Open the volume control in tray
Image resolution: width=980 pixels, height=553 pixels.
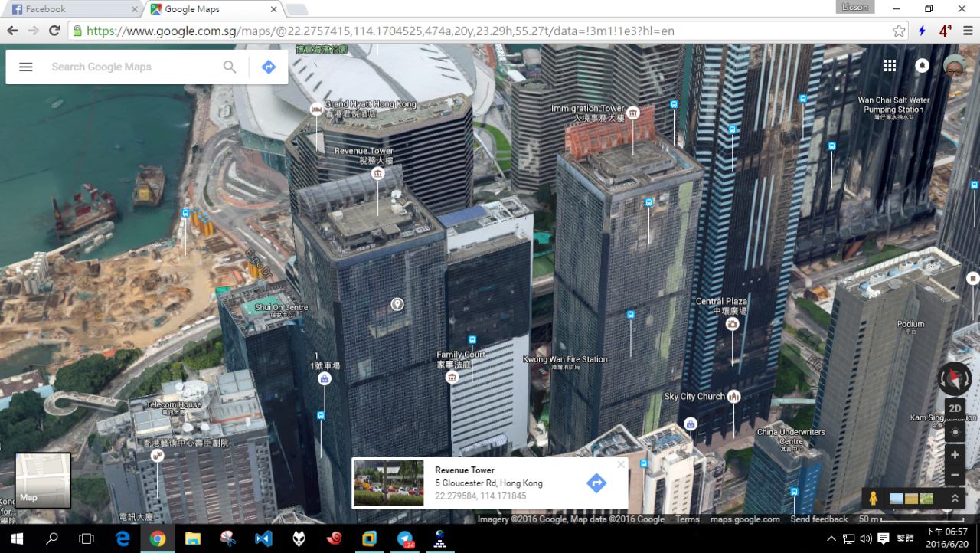click(865, 538)
